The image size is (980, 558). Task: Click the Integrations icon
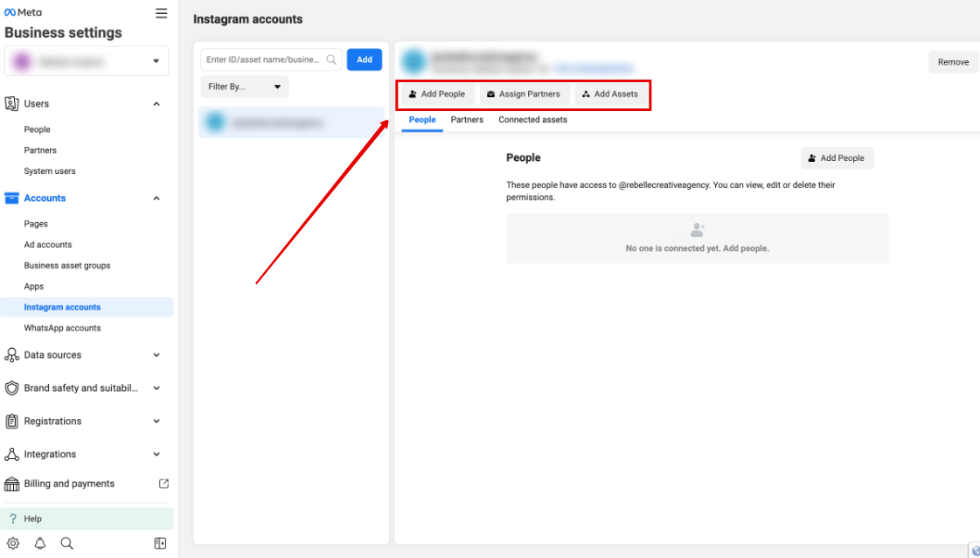click(x=11, y=455)
